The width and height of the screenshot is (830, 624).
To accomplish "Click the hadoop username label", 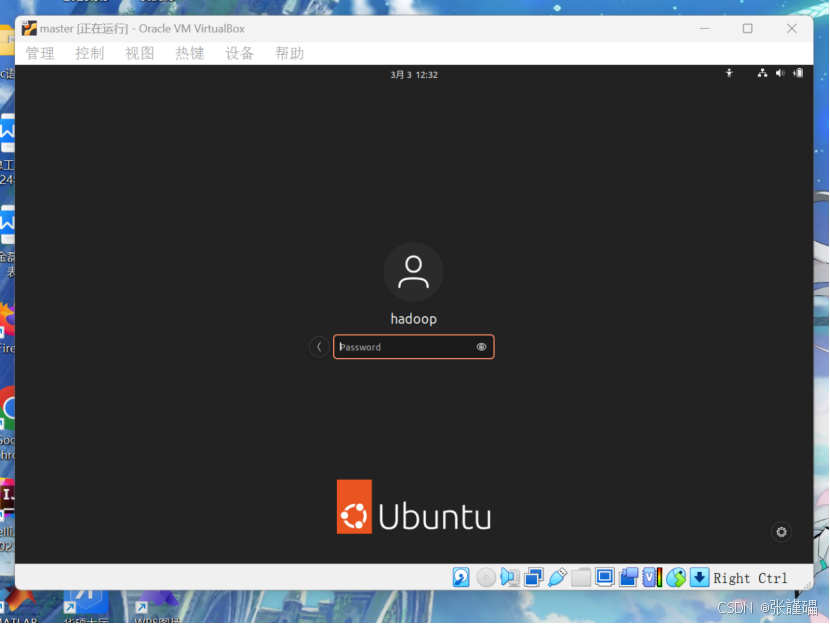I will click(413, 319).
